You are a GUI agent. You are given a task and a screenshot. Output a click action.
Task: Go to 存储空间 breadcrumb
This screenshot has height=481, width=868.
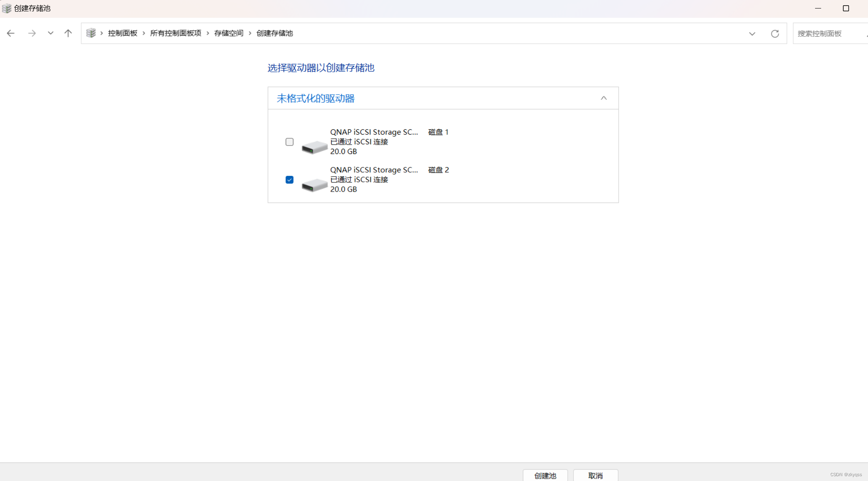coord(229,33)
